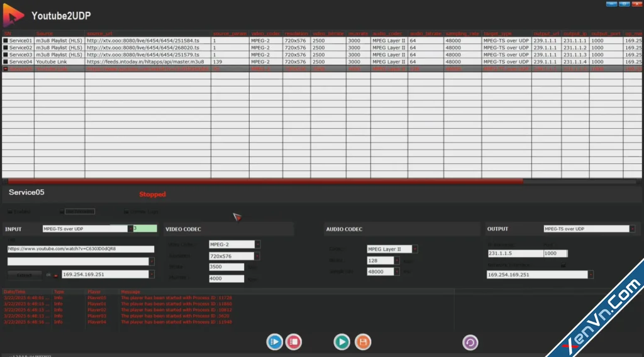Select the Service02 name cell
This screenshot has width=644, height=357.
21,48
